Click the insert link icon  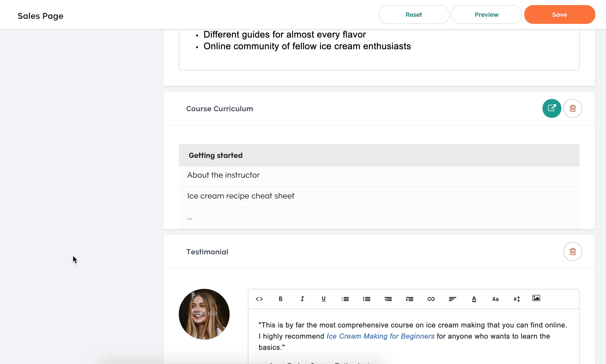pos(431,299)
